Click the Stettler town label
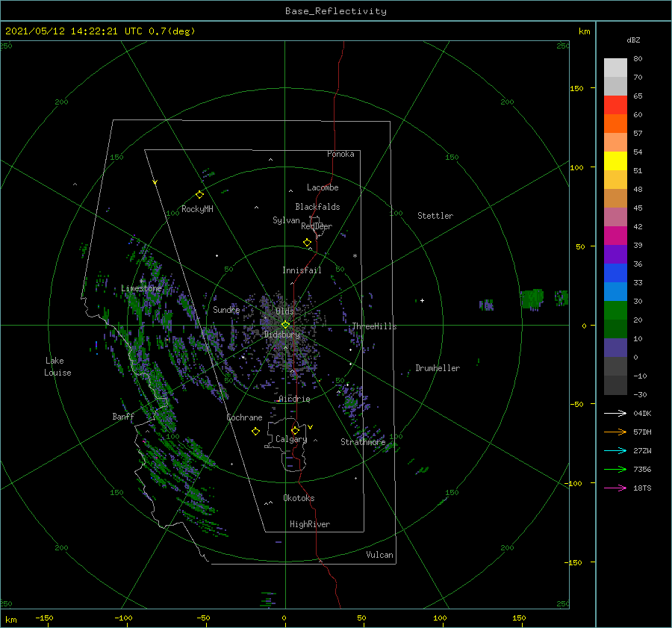 point(435,216)
